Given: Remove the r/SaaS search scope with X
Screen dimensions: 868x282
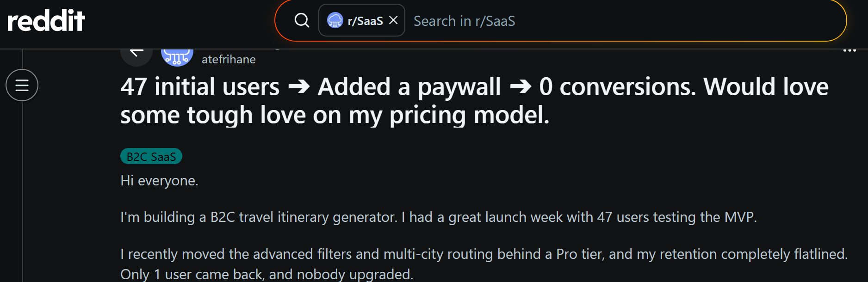Looking at the screenshot, I should [x=393, y=20].
